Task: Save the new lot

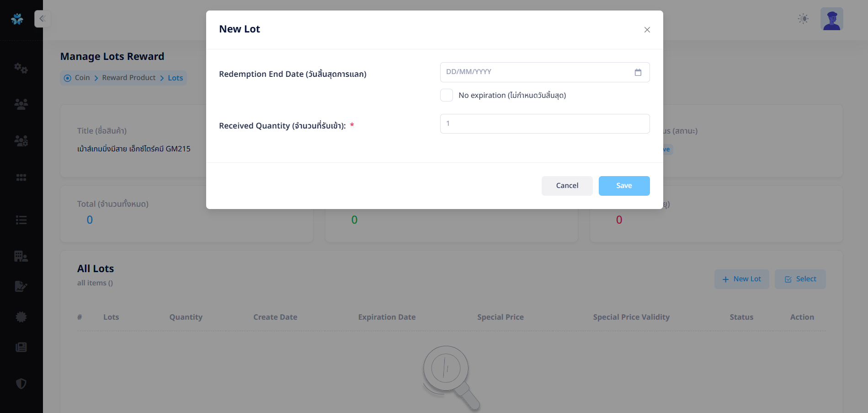Action: (x=624, y=186)
